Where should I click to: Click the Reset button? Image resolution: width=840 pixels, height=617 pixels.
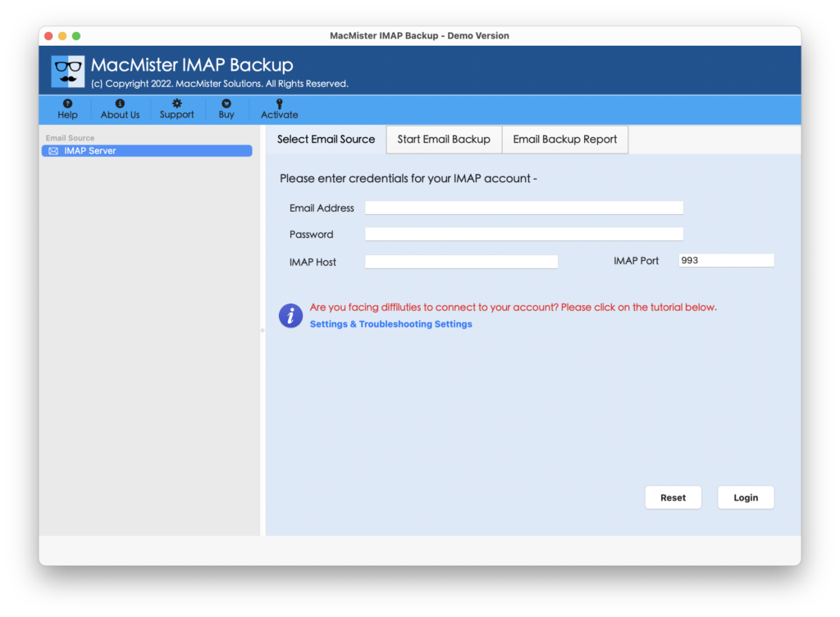click(x=673, y=497)
